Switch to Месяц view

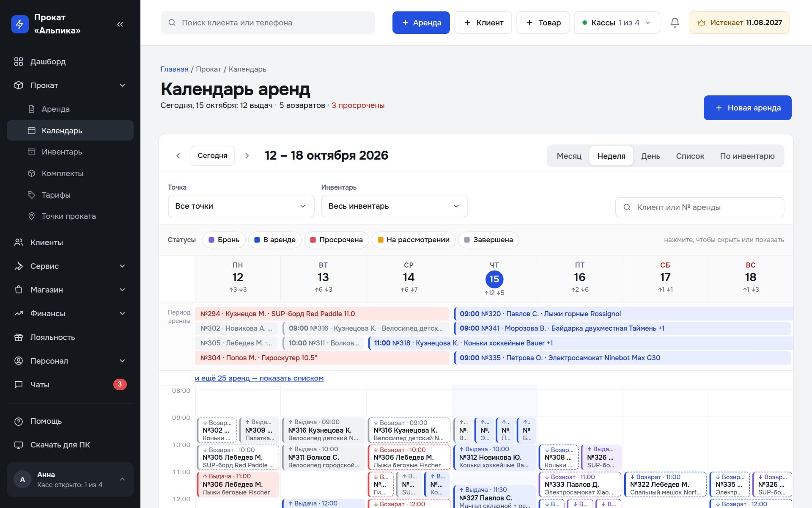coord(569,156)
